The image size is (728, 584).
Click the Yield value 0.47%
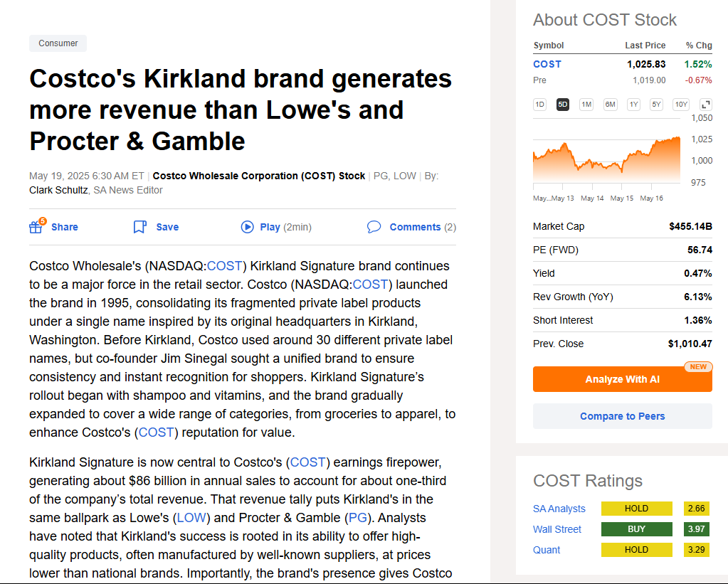[x=698, y=273]
